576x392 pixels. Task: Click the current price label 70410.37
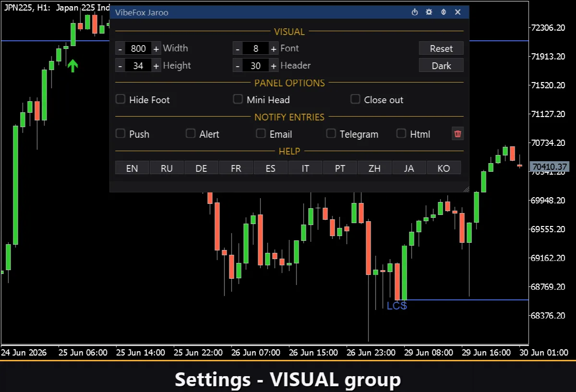tap(550, 167)
